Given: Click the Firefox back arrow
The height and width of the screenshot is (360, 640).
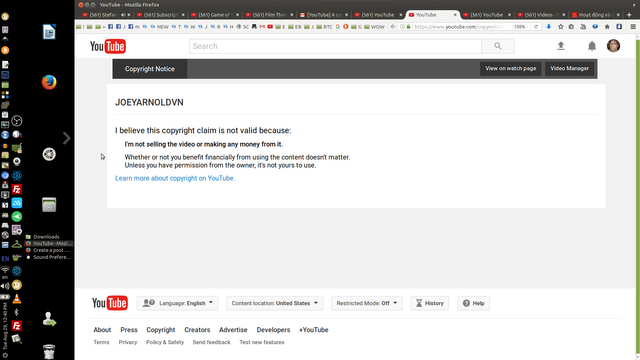Looking at the screenshot, I should [393, 27].
